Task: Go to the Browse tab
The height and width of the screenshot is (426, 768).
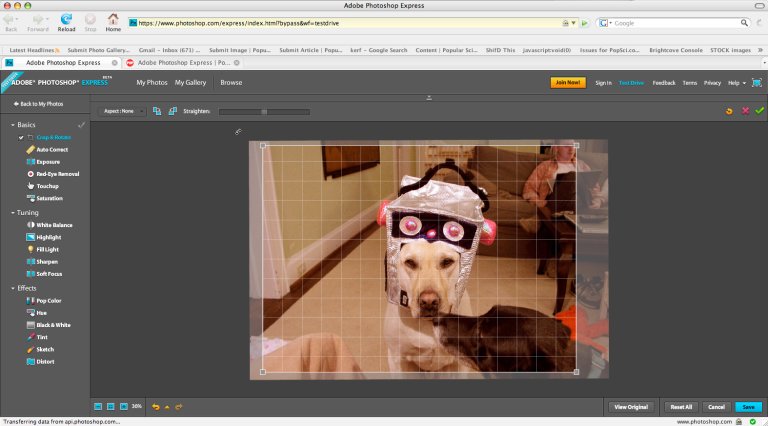Action: coord(231,82)
